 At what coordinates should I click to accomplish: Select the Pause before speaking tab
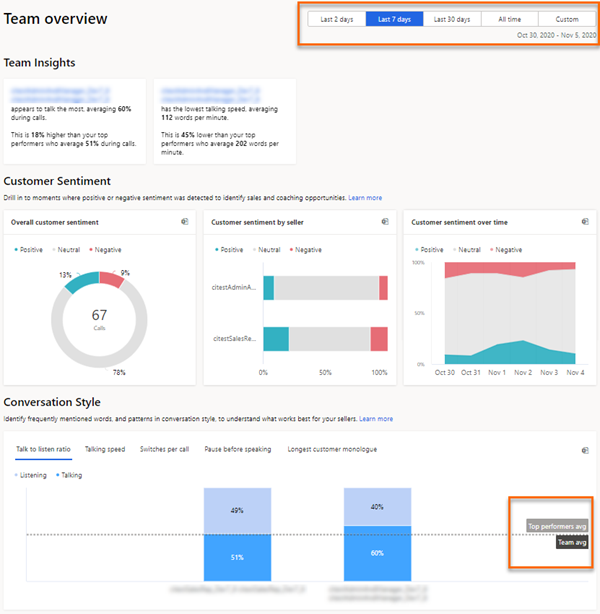coord(237,450)
